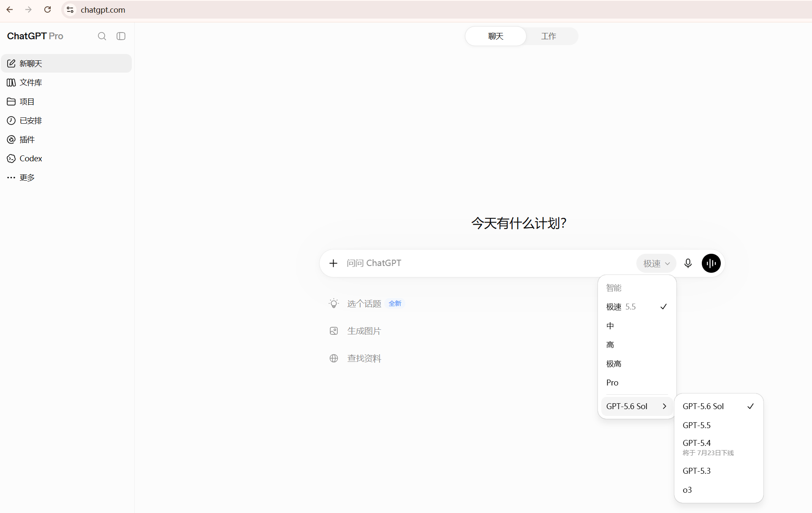Toggle the 极速 model dropdown
The image size is (812, 513).
point(656,263)
